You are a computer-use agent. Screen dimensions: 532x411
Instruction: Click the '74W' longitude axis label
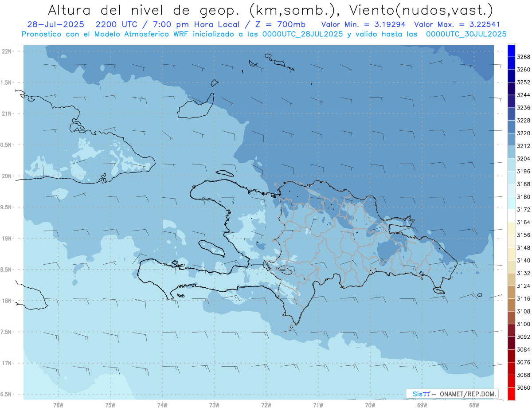coord(162,405)
